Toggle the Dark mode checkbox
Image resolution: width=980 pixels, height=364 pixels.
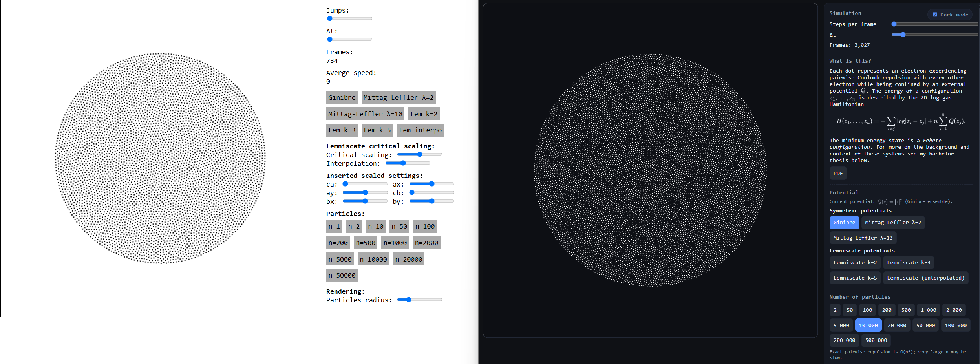click(935, 15)
